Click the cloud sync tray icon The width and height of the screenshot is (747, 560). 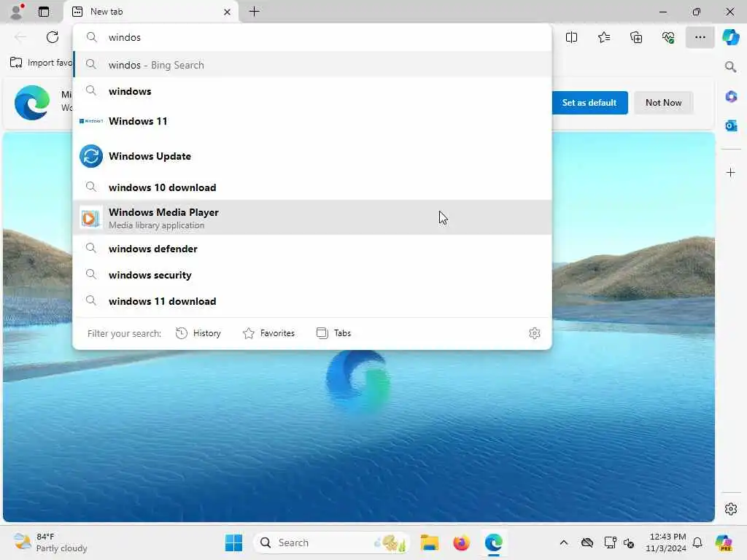(x=587, y=542)
